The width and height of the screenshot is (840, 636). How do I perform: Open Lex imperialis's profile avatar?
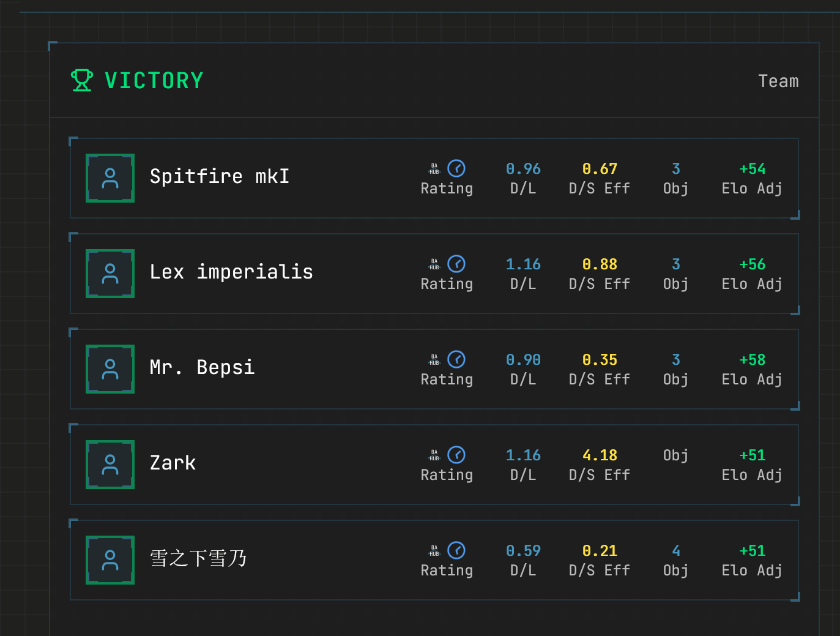pos(110,274)
